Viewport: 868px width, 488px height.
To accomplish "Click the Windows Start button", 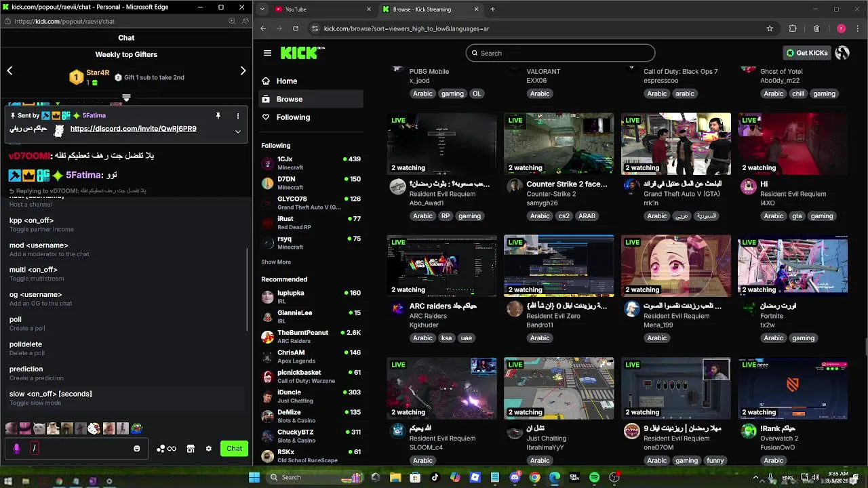I will click(x=254, y=477).
